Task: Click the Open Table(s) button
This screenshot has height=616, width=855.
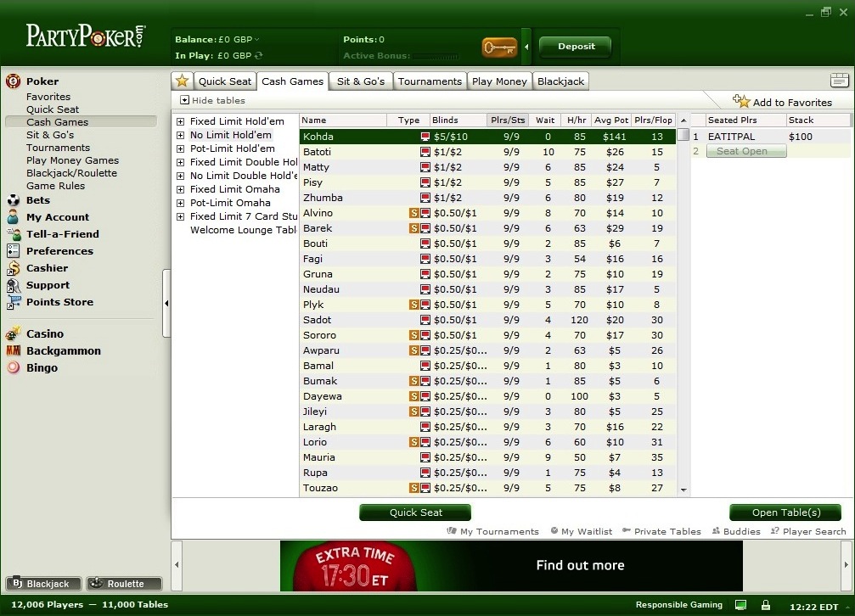Action: point(785,512)
